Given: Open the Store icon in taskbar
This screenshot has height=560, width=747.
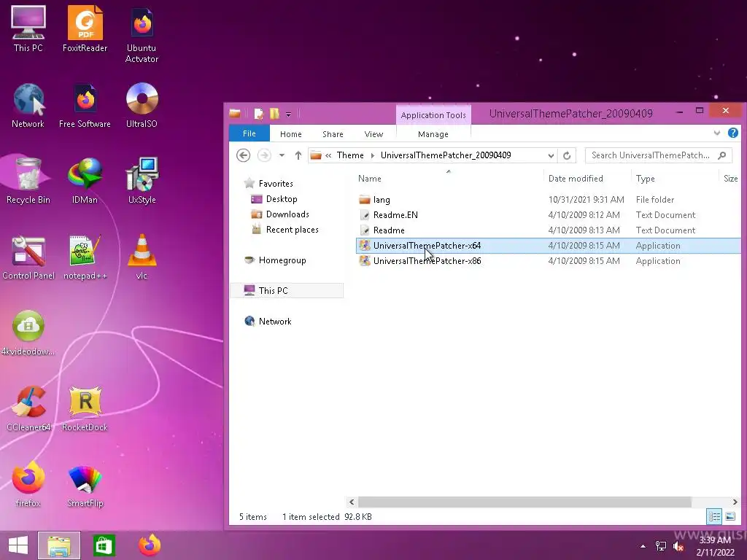Looking at the screenshot, I should (104, 545).
